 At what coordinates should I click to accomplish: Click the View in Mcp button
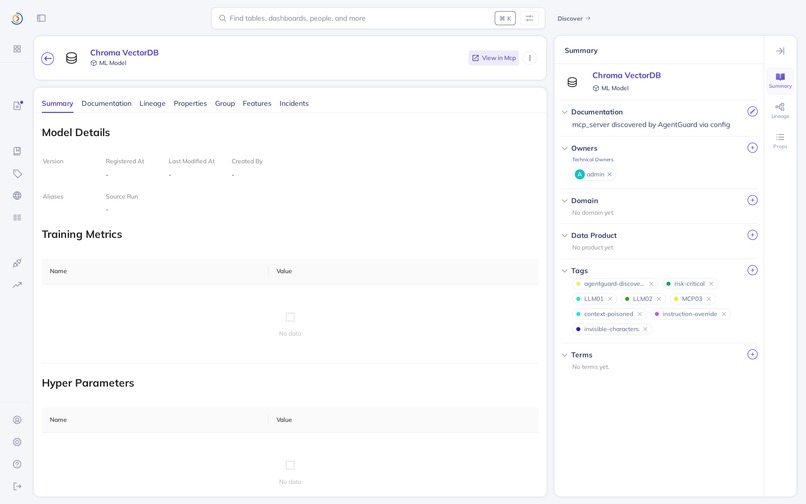tap(493, 58)
